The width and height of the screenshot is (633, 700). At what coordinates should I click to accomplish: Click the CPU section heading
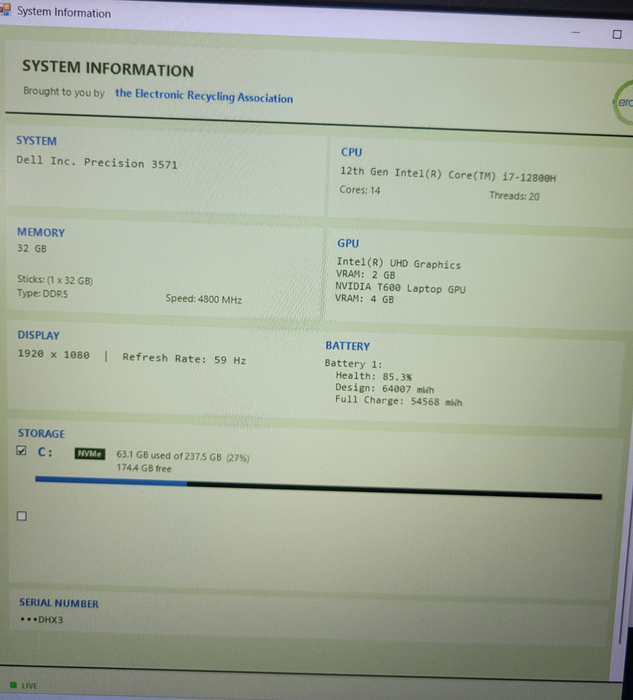tap(351, 152)
